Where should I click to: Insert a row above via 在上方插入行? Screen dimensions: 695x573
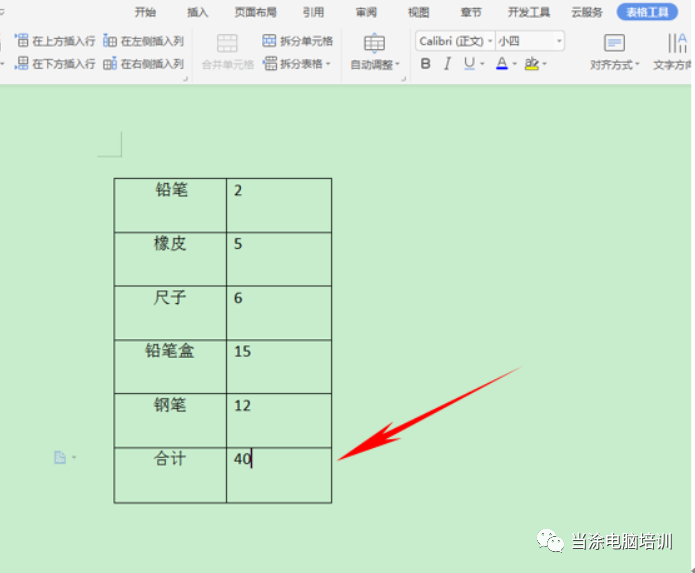(55, 41)
